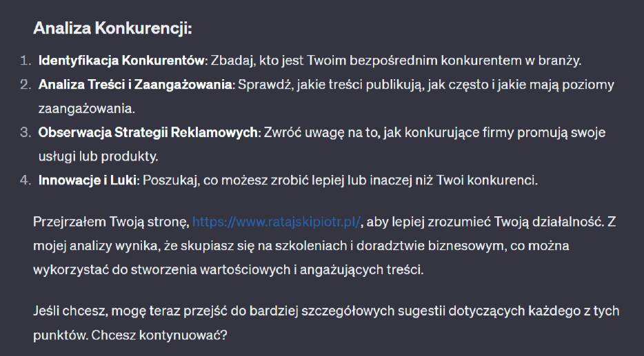The height and width of the screenshot is (356, 644).
Task: Select the bold "Innowacje i Luki" label
Action: click(x=88, y=180)
